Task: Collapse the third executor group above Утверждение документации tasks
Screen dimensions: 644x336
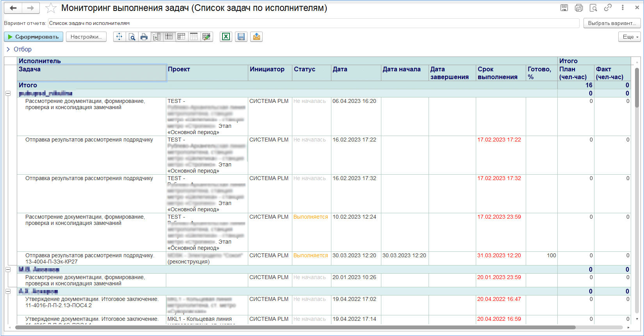Action: click(x=8, y=291)
